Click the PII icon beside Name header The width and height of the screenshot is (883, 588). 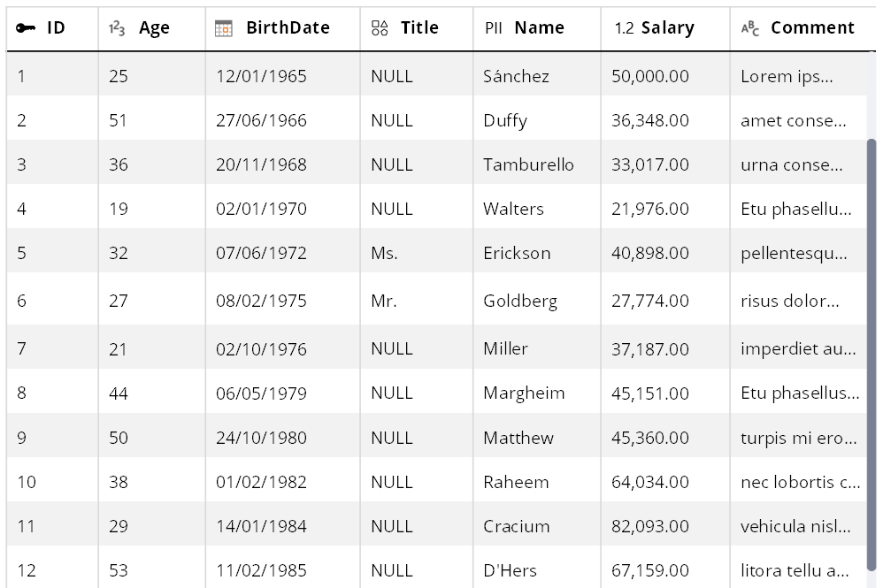[494, 28]
